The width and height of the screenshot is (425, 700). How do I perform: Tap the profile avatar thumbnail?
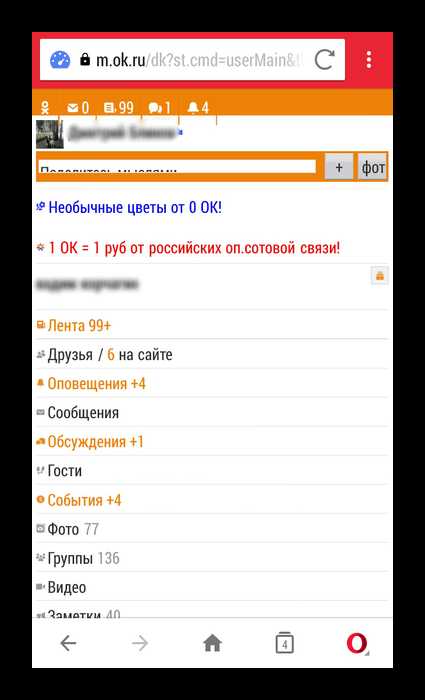50,133
